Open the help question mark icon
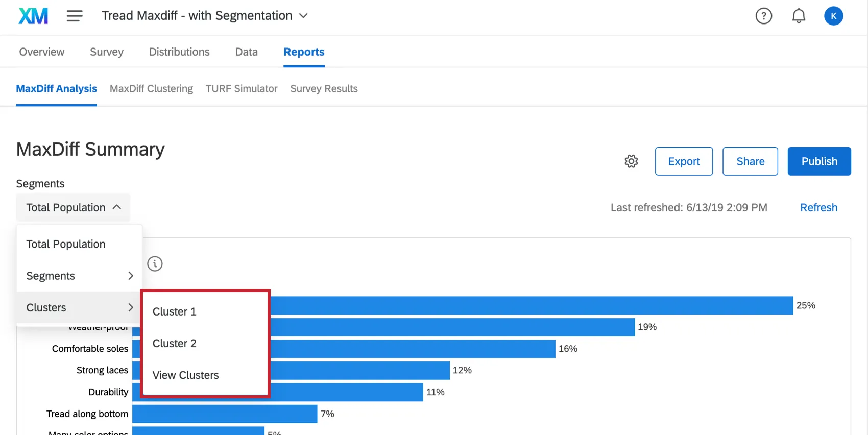Screen dimensions: 868x435 pos(764,16)
